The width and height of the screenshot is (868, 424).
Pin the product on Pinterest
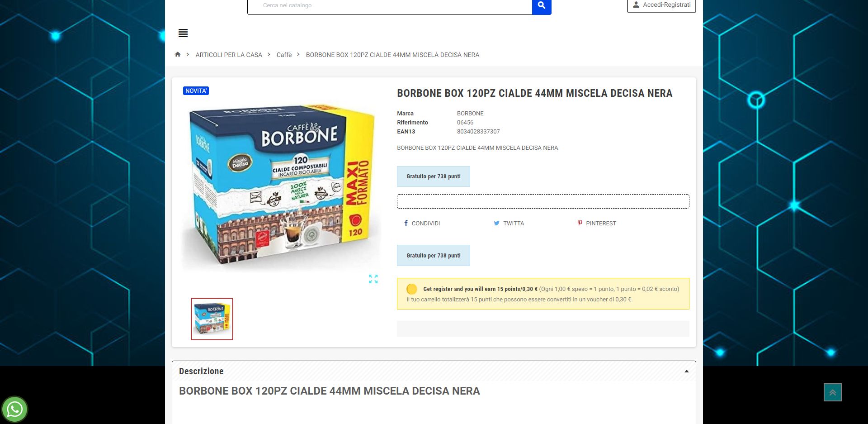tap(597, 223)
